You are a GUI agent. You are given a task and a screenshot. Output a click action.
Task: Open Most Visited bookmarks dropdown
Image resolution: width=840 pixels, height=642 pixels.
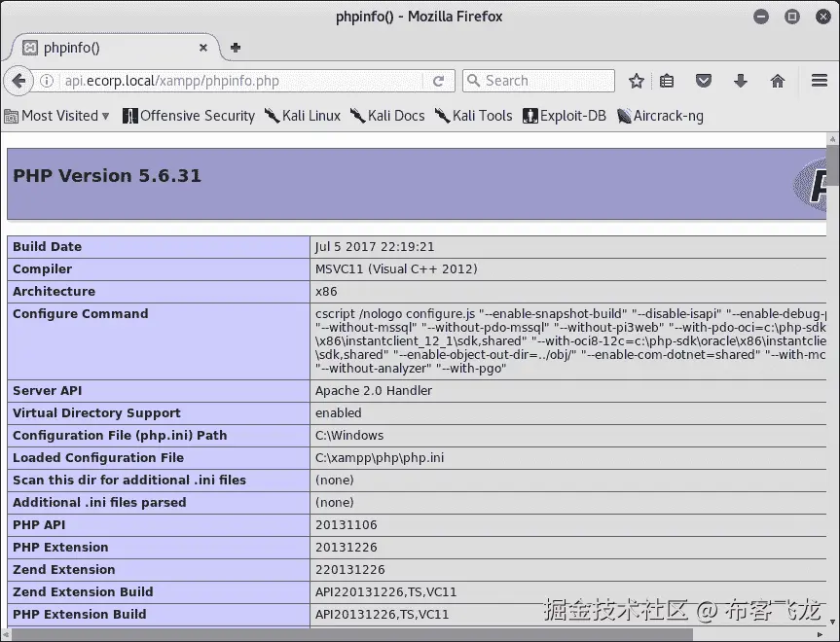(56, 116)
